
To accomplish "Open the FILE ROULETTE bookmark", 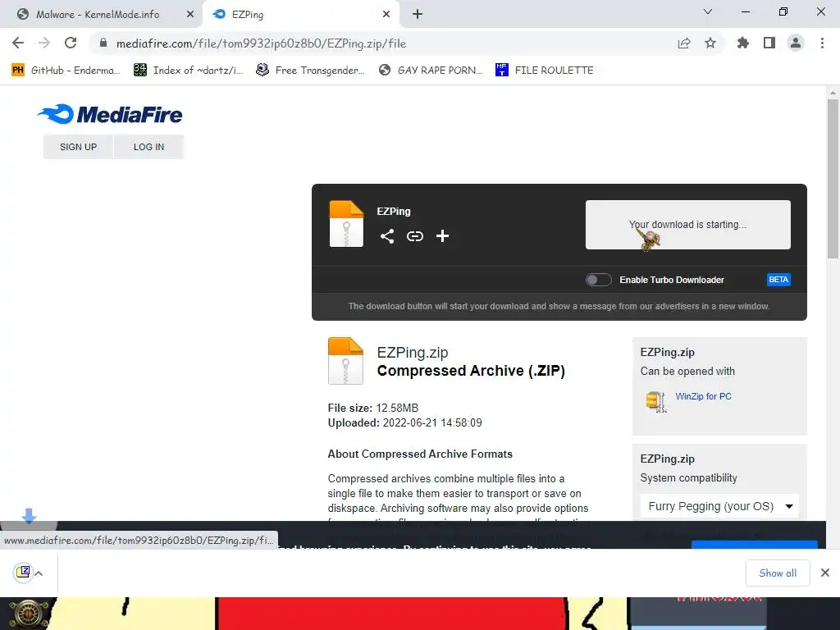I will [x=545, y=71].
